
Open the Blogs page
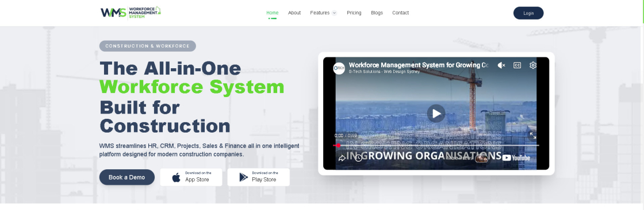pyautogui.click(x=377, y=13)
